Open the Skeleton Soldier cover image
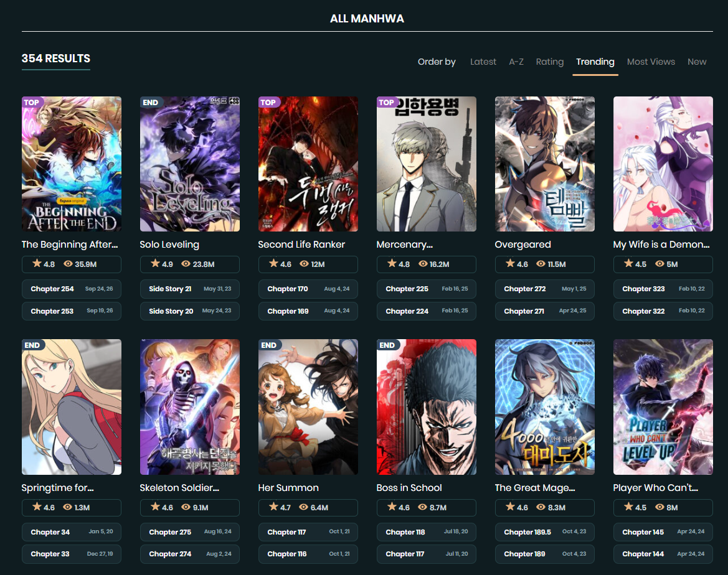This screenshot has height=575, width=728. [190, 407]
